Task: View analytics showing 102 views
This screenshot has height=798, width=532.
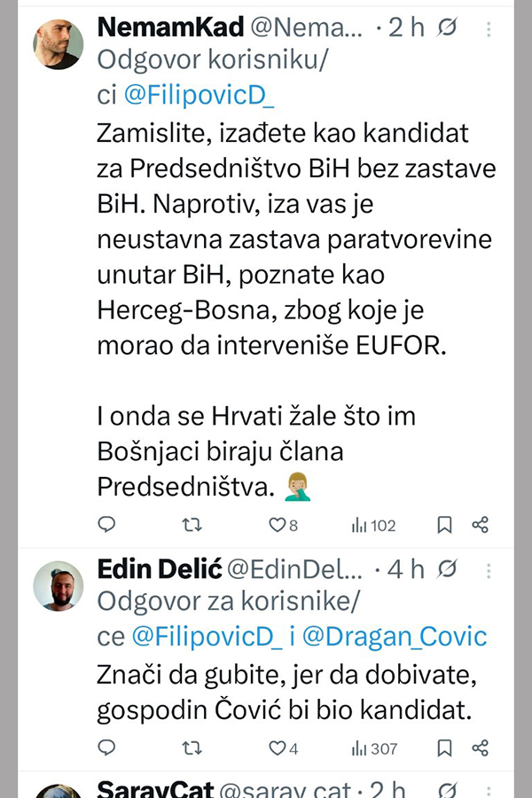Action: pyautogui.click(x=373, y=525)
